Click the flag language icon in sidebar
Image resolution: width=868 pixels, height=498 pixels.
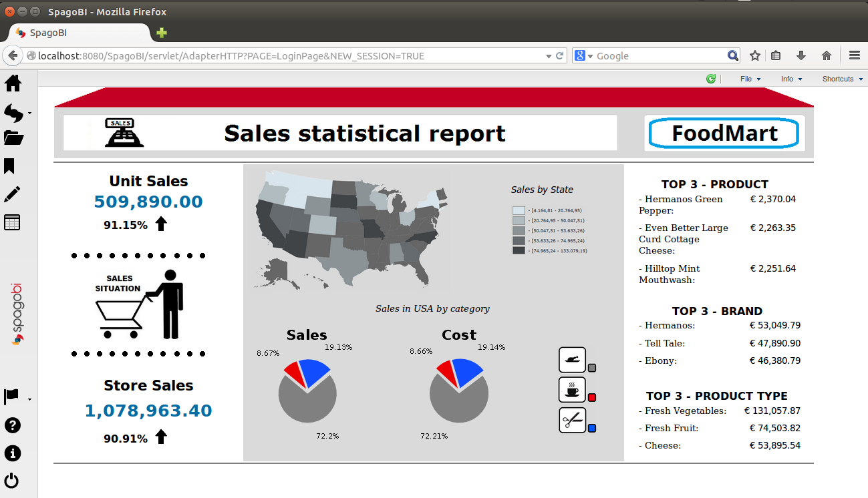(11, 397)
